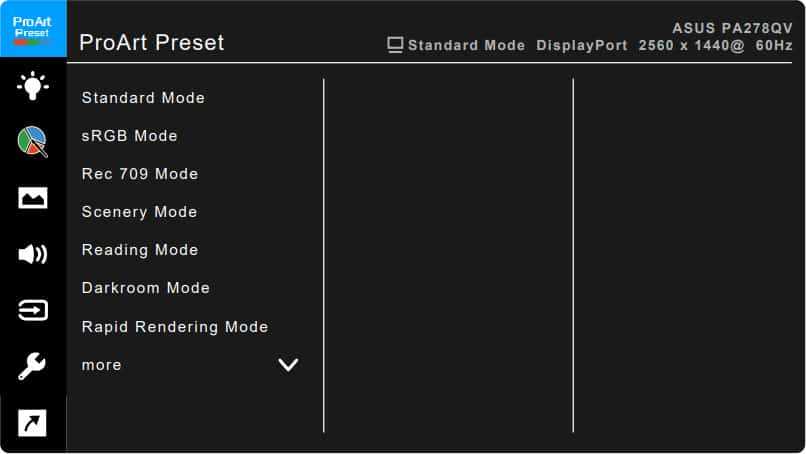Open the Sound settings speaker icon

tap(32, 254)
